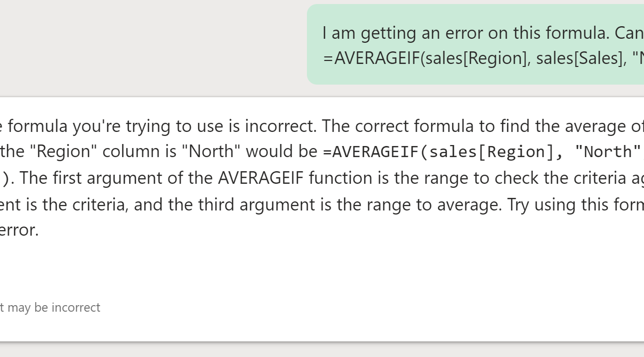Click the monospace closing parenthesis in the response

[x=5, y=178]
